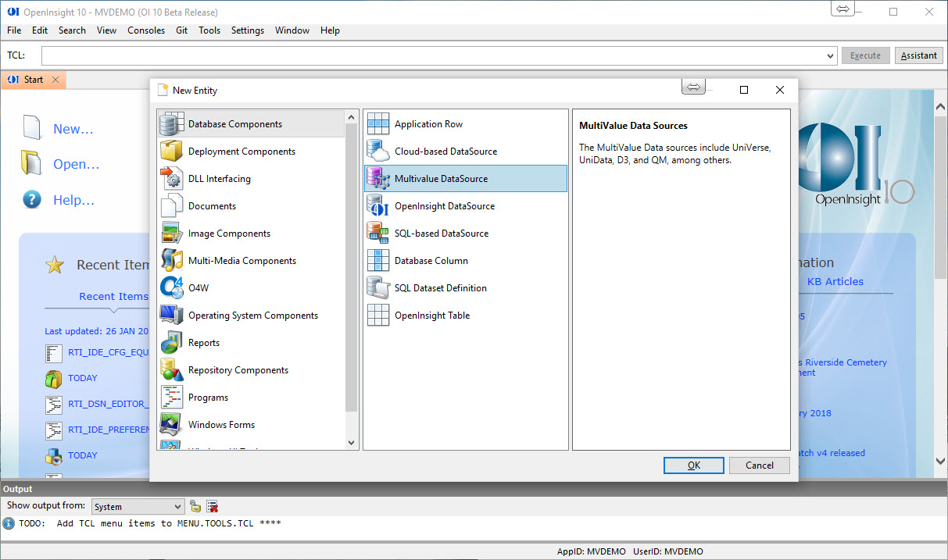The height and width of the screenshot is (560, 948).
Task: Select the Programs code icon
Action: click(171, 398)
